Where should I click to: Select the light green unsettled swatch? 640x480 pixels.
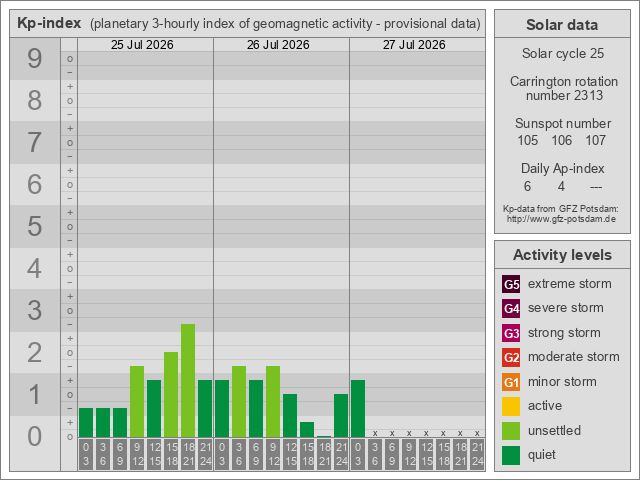(511, 431)
